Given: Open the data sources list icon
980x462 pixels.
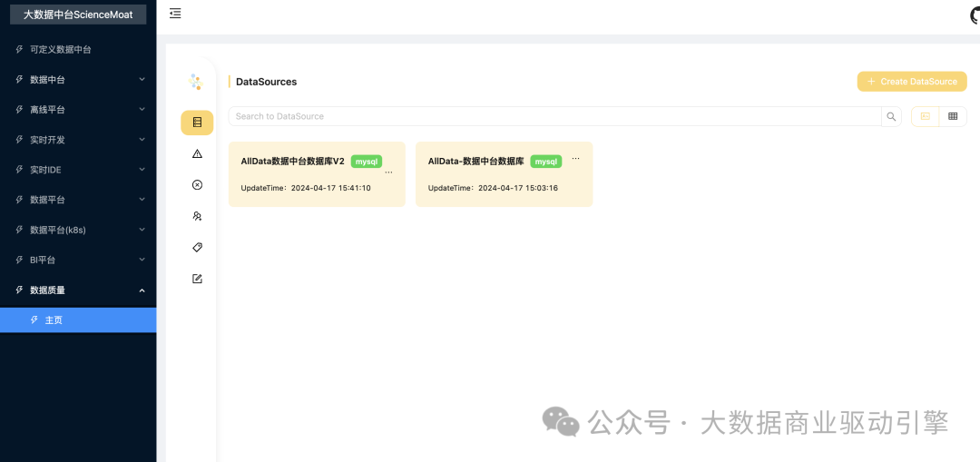Looking at the screenshot, I should (x=197, y=123).
